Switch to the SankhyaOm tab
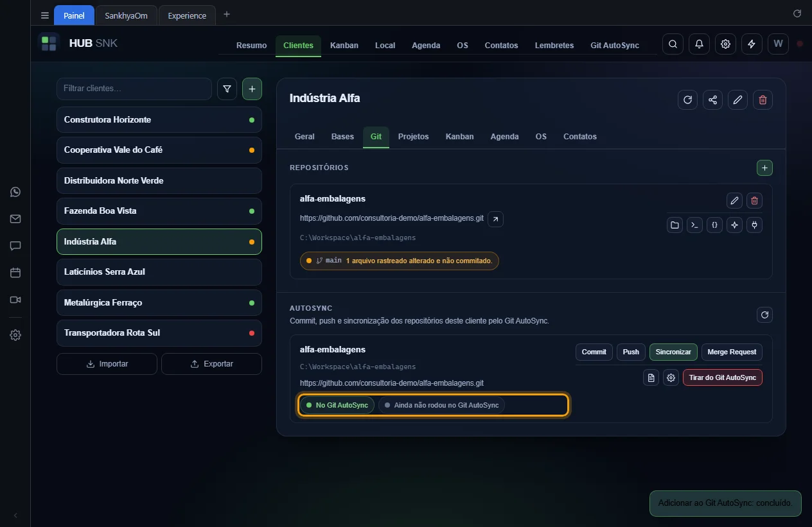This screenshot has width=812, height=527. point(127,15)
